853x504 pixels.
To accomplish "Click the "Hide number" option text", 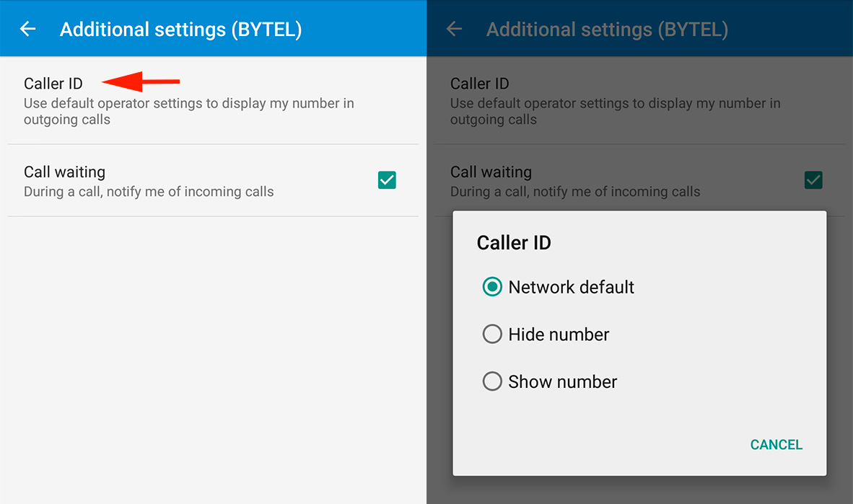I will tap(559, 335).
